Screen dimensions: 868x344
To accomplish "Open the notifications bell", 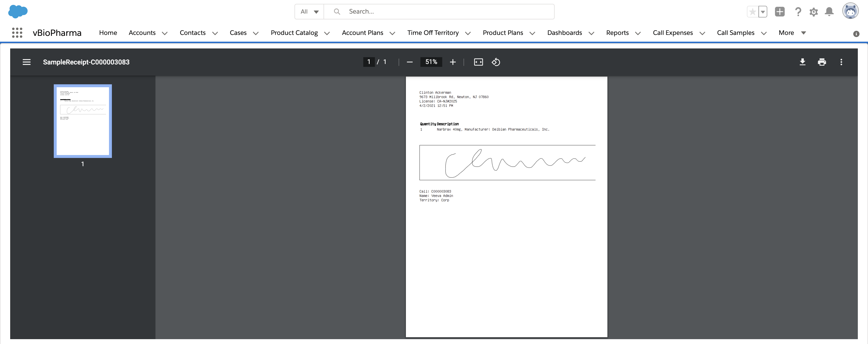I will point(829,12).
